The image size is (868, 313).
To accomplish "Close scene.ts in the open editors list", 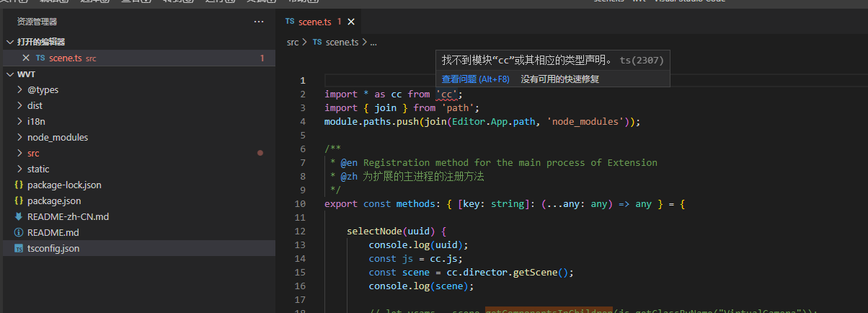I will click(x=26, y=58).
